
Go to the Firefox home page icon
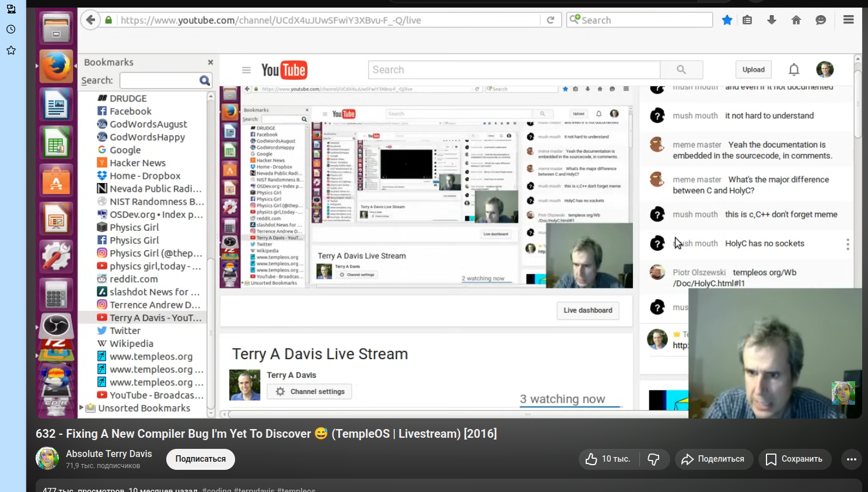(x=796, y=20)
